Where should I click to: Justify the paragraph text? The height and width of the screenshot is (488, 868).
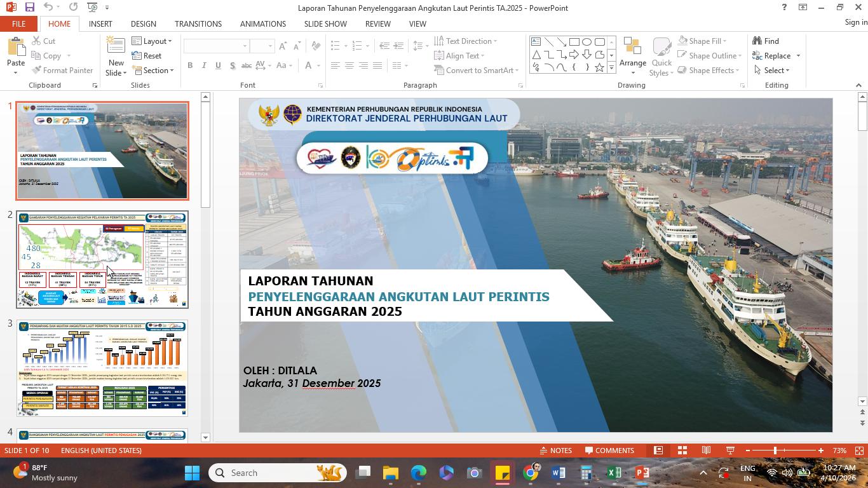pos(377,65)
